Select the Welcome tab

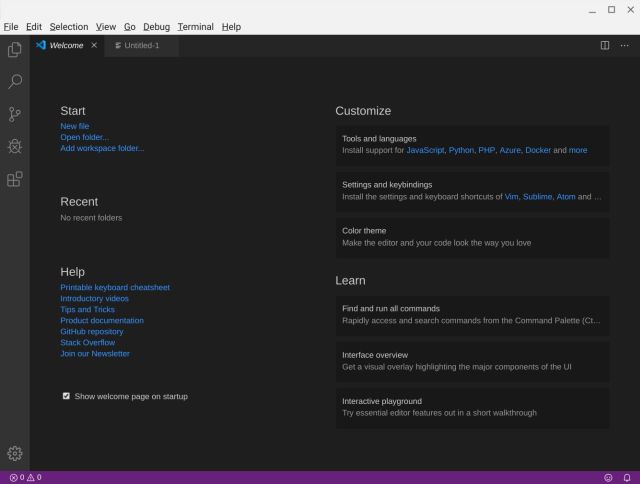[66, 45]
